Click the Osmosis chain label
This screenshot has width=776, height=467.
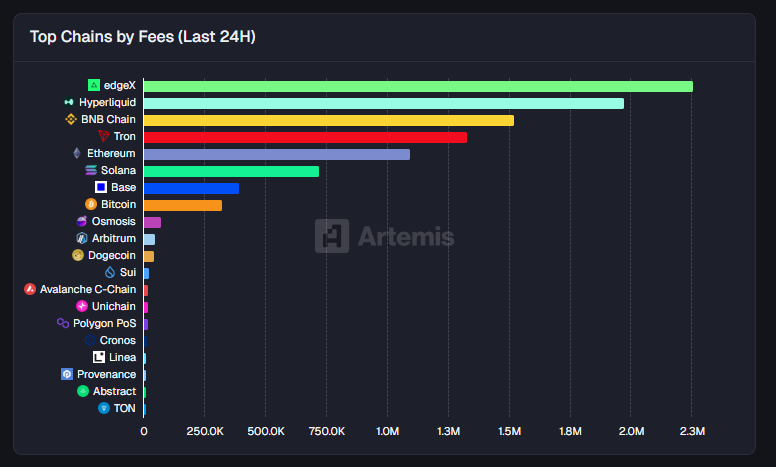coord(113,222)
